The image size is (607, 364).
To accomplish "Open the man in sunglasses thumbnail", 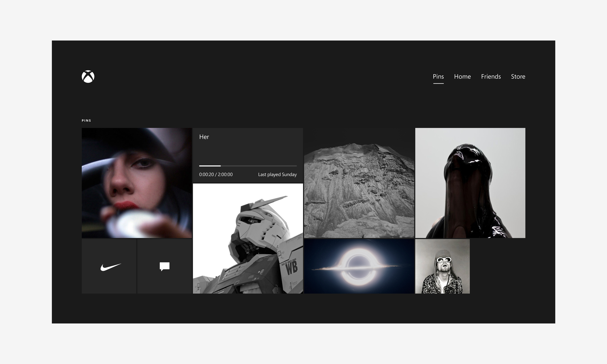I will 442,266.
